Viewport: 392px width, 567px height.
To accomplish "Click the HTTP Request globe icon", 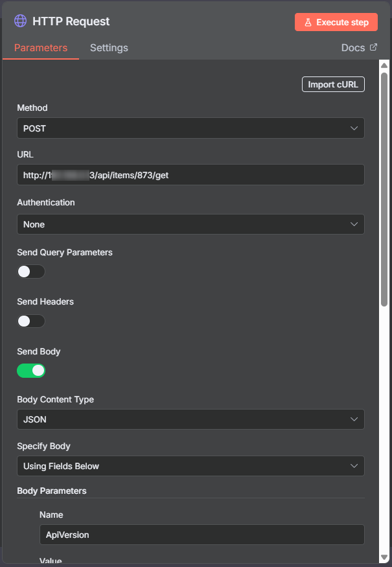I will (x=21, y=21).
